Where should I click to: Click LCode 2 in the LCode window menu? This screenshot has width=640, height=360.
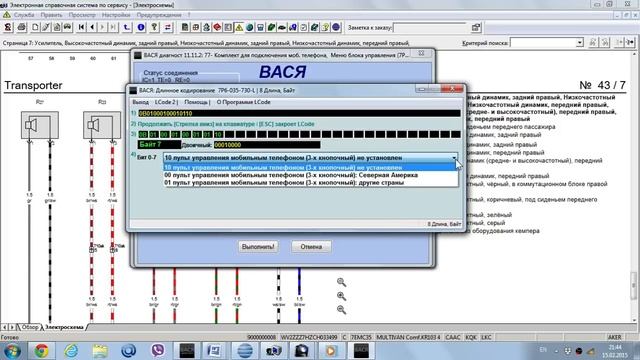tap(166, 102)
